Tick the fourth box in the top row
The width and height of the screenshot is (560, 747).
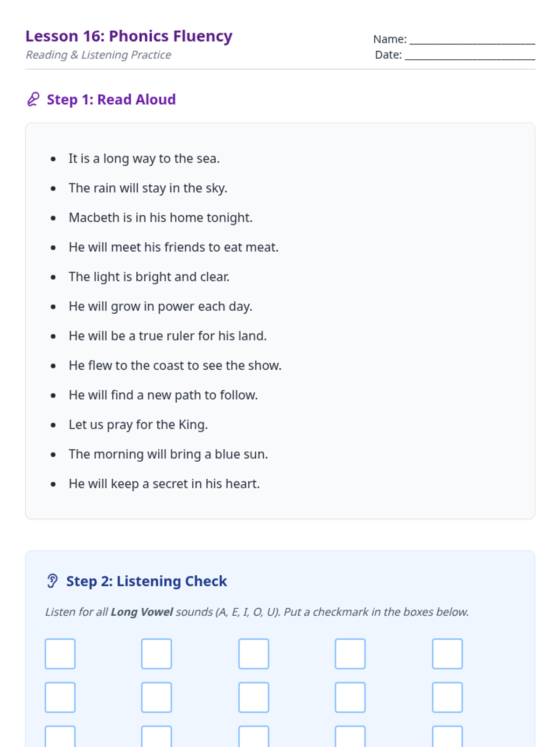pyautogui.click(x=350, y=654)
